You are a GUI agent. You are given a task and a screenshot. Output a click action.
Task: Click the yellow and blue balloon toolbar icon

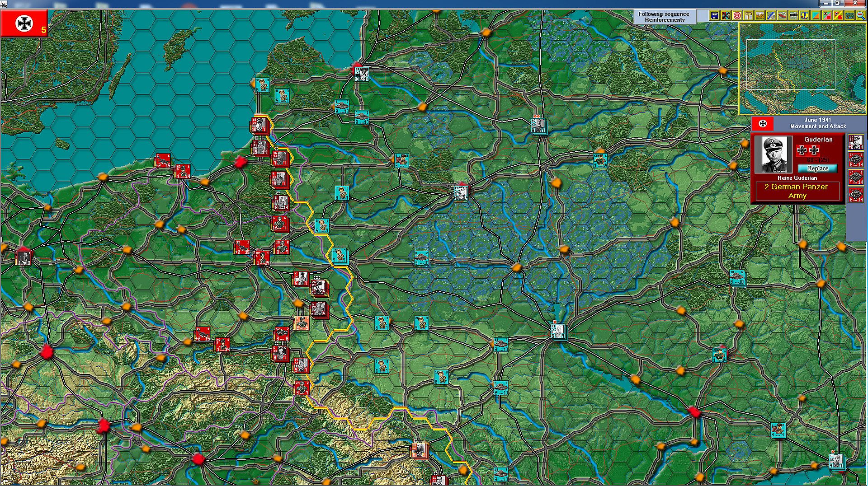[805, 16]
